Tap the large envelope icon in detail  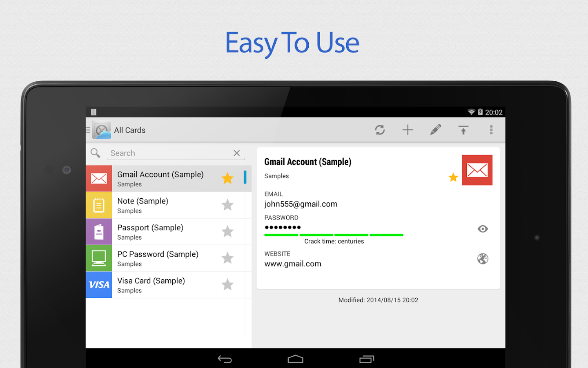[x=477, y=170]
